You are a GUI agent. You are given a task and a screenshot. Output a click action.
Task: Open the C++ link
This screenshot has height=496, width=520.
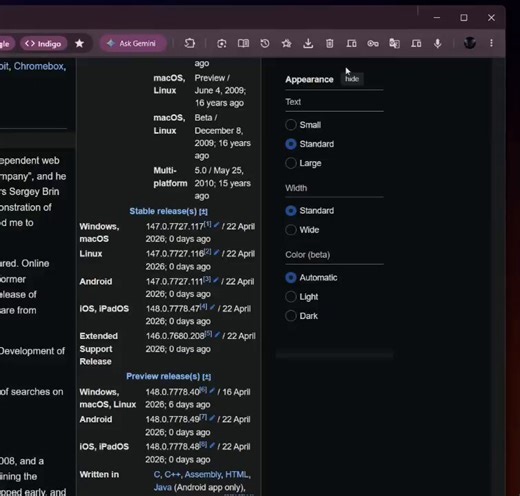[x=173, y=474]
